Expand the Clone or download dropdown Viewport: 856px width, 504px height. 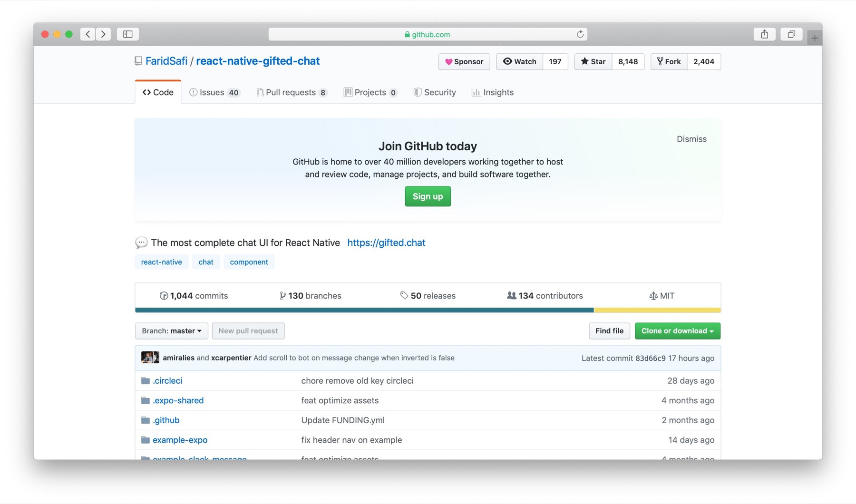[x=677, y=331]
